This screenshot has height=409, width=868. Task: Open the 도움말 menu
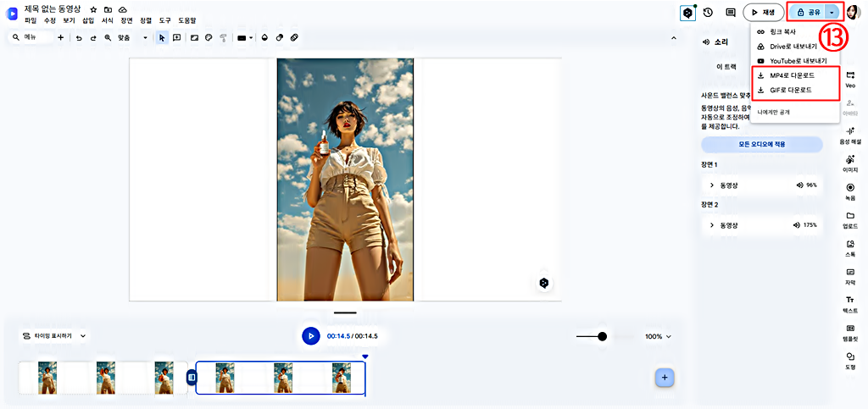point(186,20)
